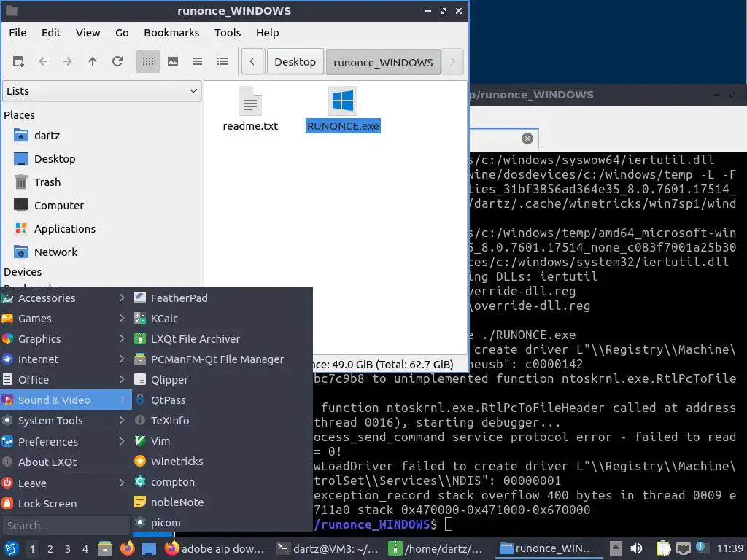Screen dimensions: 747x560
Task: Launch Winetricks from the menu
Action: [x=222, y=462]
